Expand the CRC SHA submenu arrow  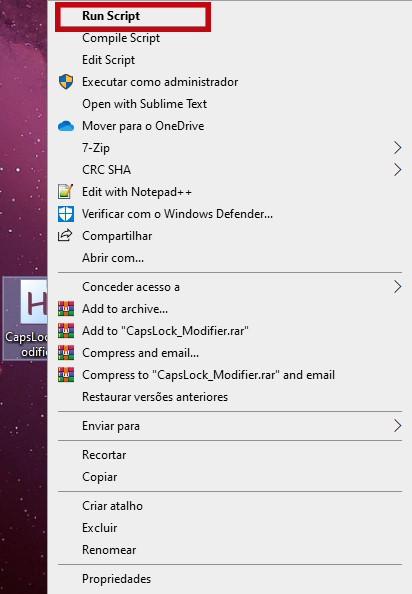[x=397, y=170]
